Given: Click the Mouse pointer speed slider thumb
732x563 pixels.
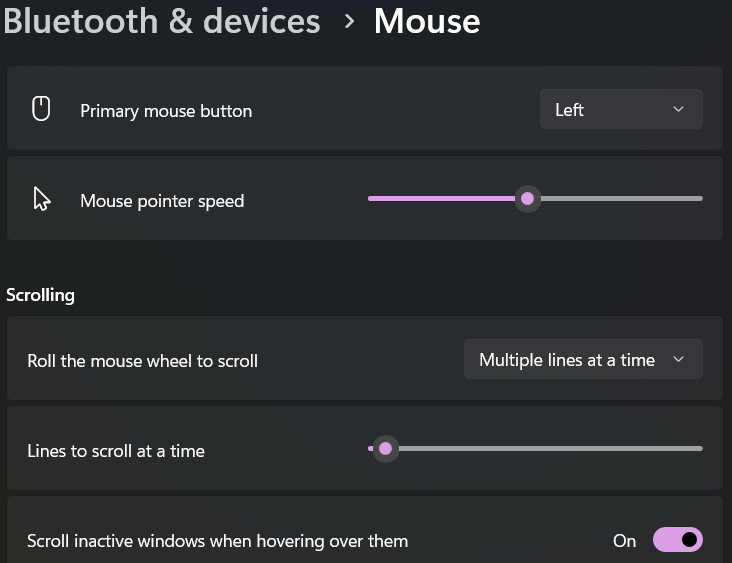Looking at the screenshot, I should tap(528, 199).
